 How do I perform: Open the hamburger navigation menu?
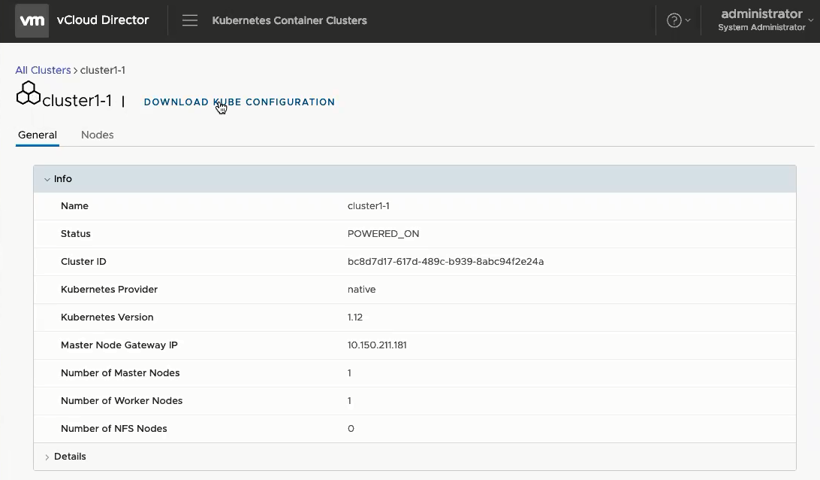click(x=189, y=20)
